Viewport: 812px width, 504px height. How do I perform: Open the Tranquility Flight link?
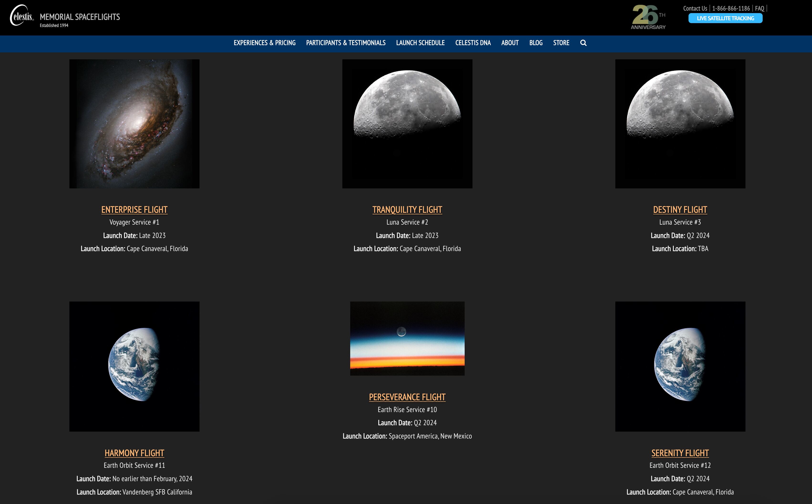pos(407,210)
